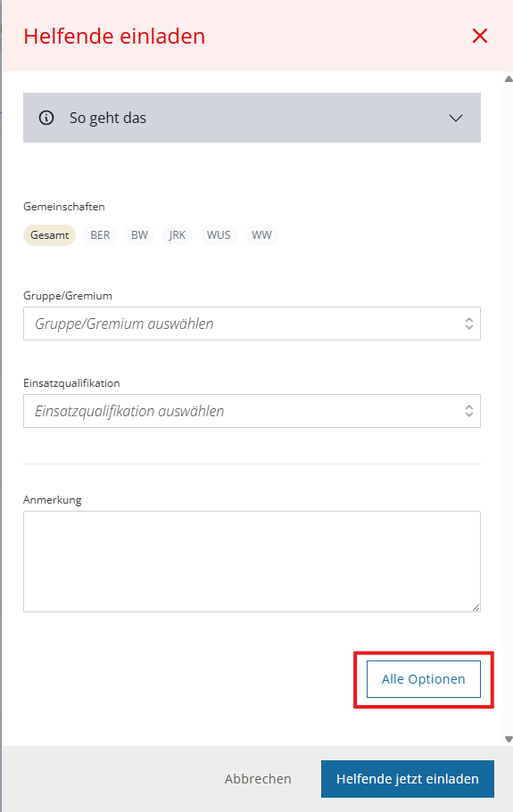
Task: Click the Abbrechen button
Action: [x=258, y=779]
